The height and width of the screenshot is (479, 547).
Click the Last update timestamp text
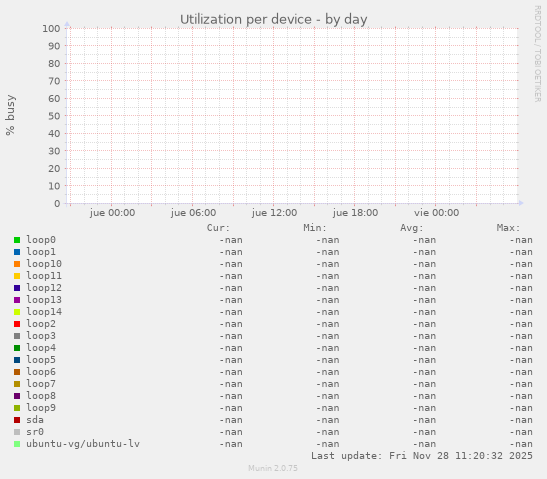[422, 456]
